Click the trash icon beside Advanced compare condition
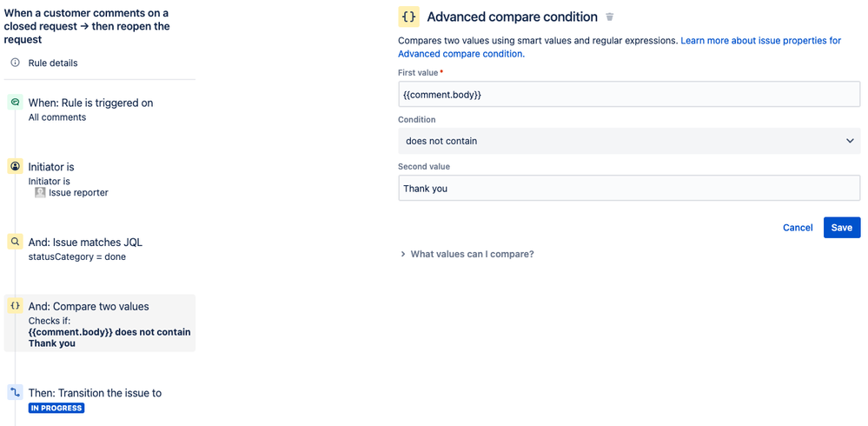Viewport: 868px width, 426px height. pos(609,17)
